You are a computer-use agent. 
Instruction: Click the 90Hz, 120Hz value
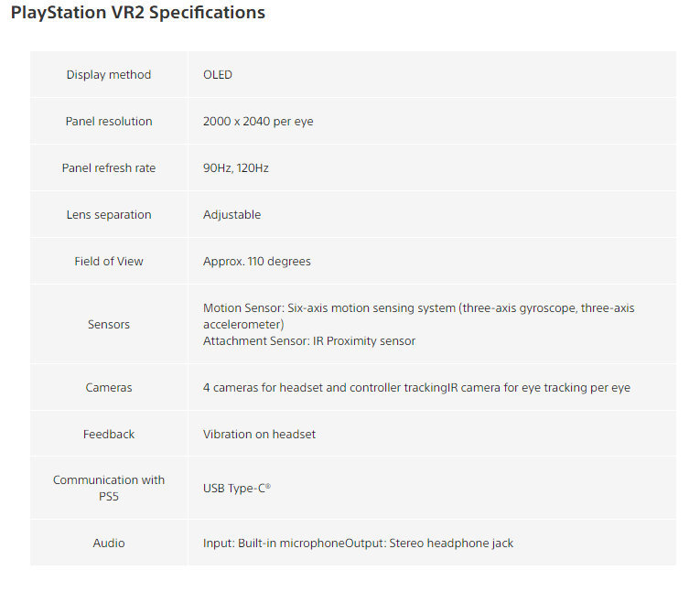236,168
